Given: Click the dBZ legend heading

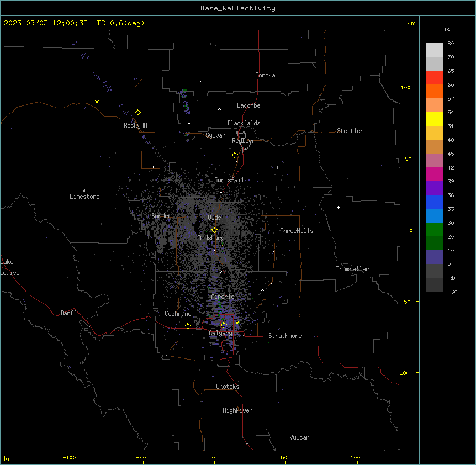Looking at the screenshot, I should coord(447,30).
